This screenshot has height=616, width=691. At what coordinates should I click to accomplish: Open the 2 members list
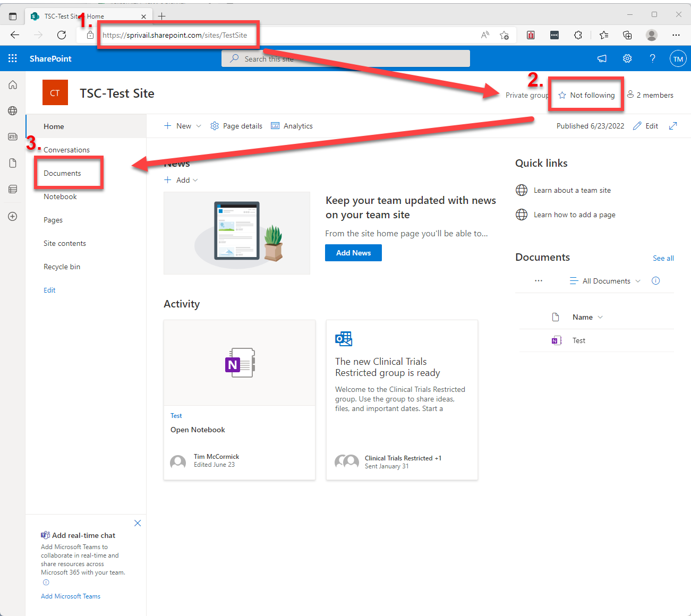pyautogui.click(x=650, y=95)
